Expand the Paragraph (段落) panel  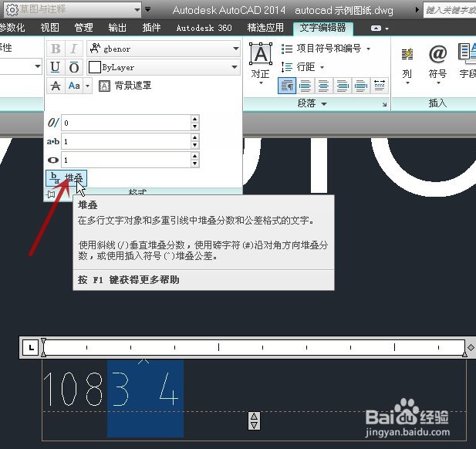coord(312,103)
